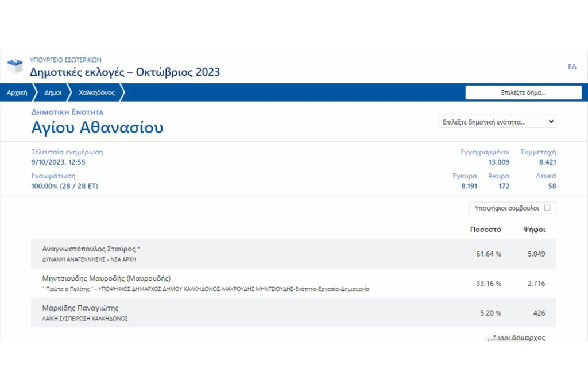Click the Ποσοστό column header
The image size is (588, 392).
click(x=485, y=230)
